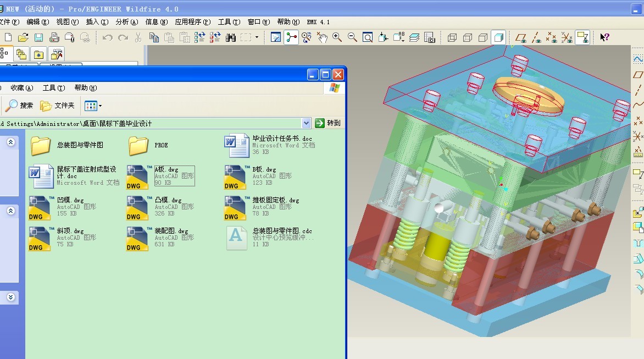644x359 pixels.
Task: Switch to No Hidden display style
Action: (x=483, y=37)
